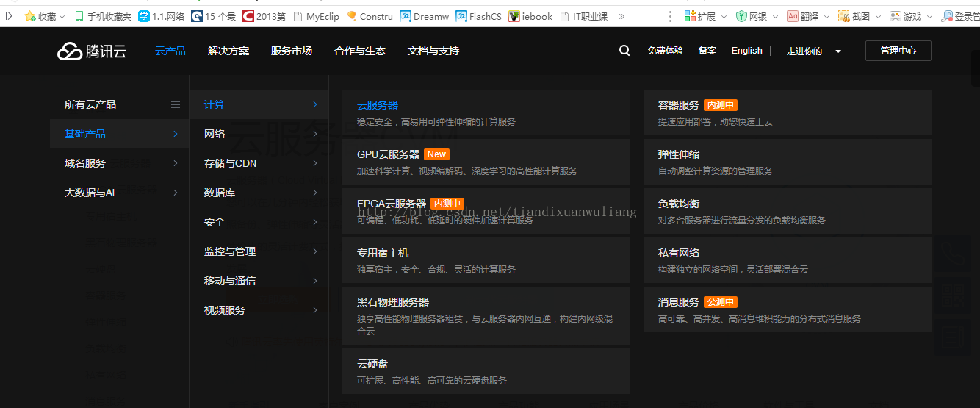Click 免费体验 link
This screenshot has width=980, height=408.
(666, 51)
